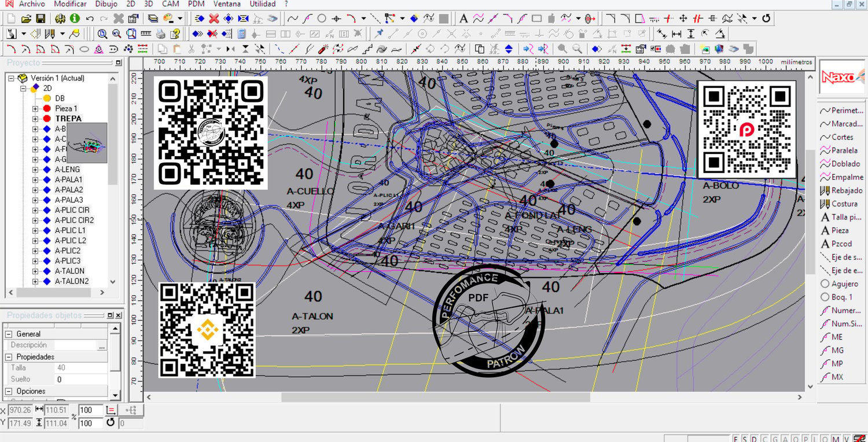The width and height of the screenshot is (868, 442).
Task: Click the rotate circular arrow icon in top toolbar
Action: (x=766, y=19)
